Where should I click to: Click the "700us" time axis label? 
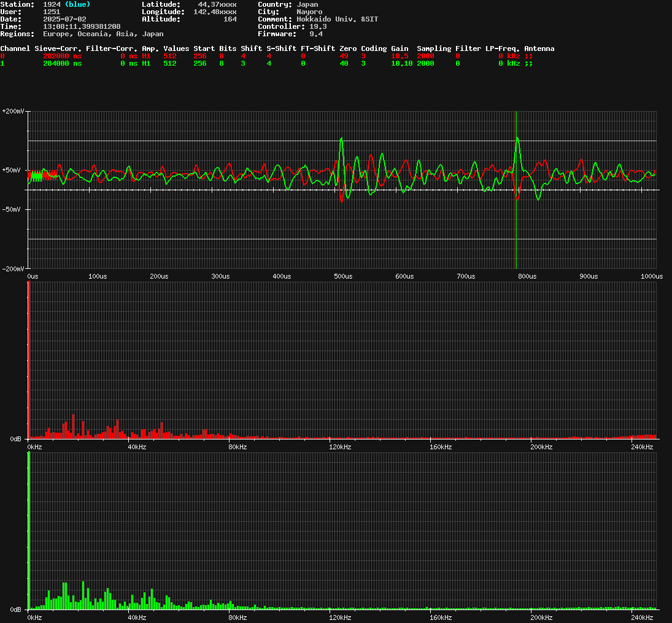[466, 276]
